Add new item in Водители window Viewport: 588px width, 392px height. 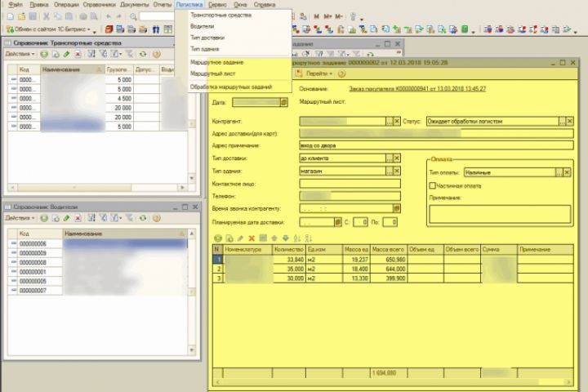tap(44, 218)
